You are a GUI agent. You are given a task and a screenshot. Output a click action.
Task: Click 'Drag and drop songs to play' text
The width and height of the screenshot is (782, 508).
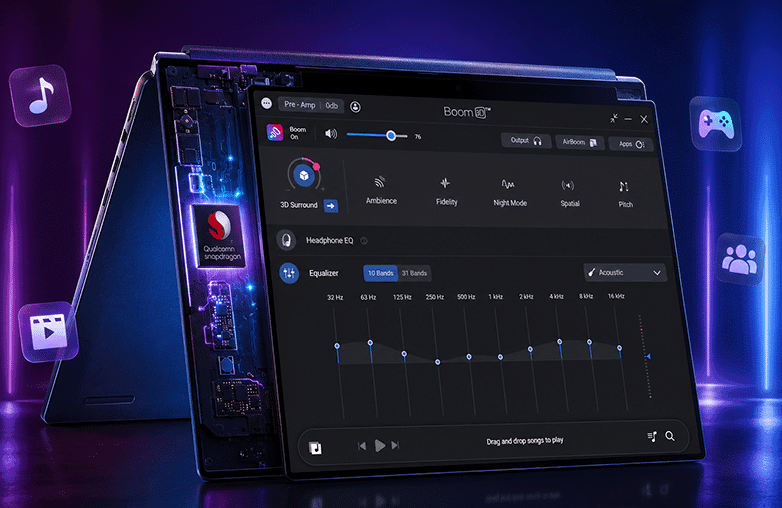coord(525,441)
